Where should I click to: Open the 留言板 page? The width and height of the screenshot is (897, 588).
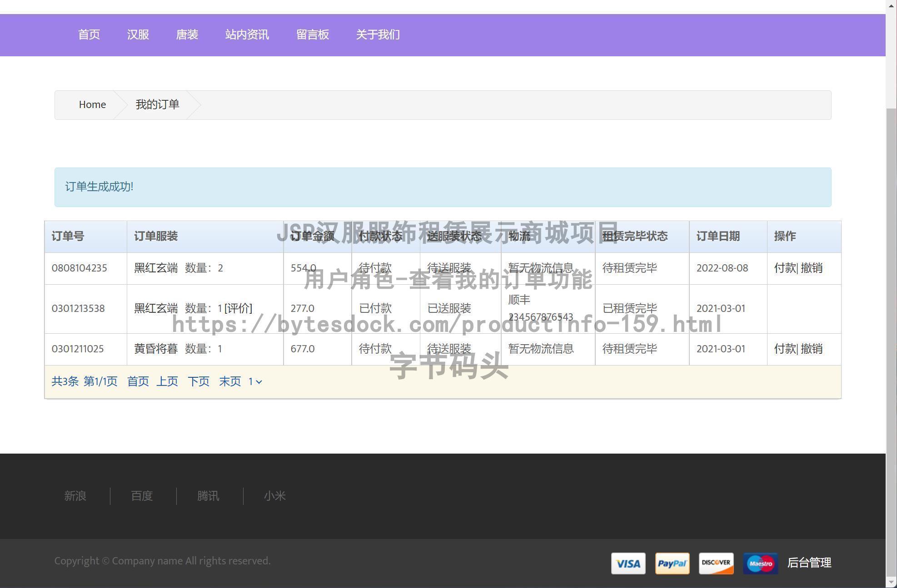[x=313, y=35]
